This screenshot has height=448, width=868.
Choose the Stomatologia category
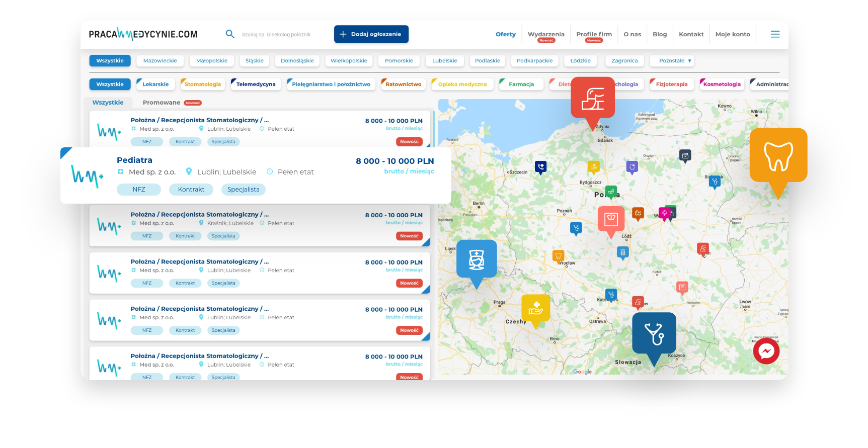coord(202,84)
